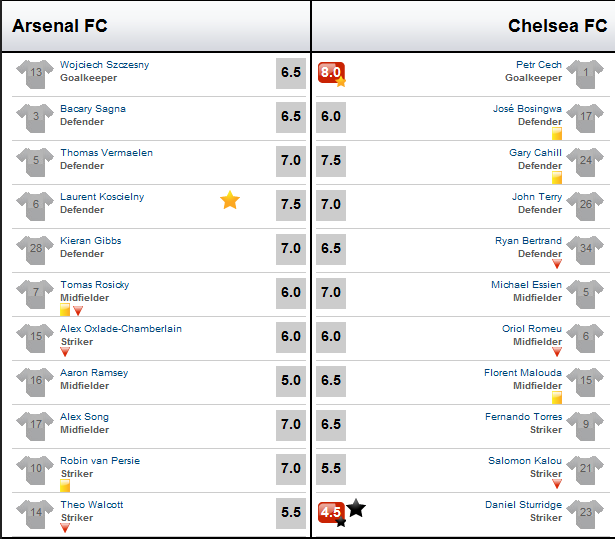The image size is (615, 539).
Task: Click the red arrow under Alex Oxlade-Chamberlain
Action: tap(65, 352)
